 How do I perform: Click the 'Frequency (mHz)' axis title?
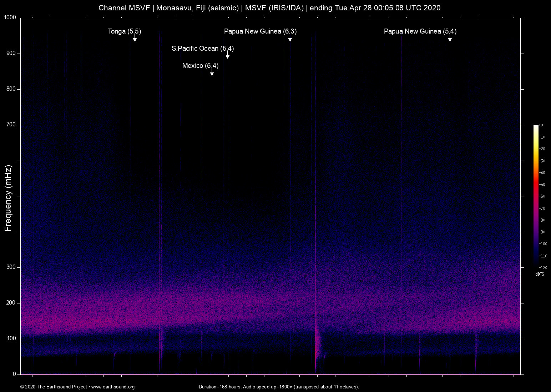pos(8,198)
